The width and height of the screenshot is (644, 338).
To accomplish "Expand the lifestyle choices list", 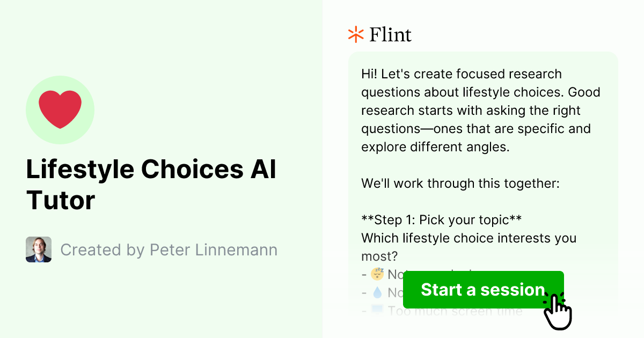I will (429, 292).
